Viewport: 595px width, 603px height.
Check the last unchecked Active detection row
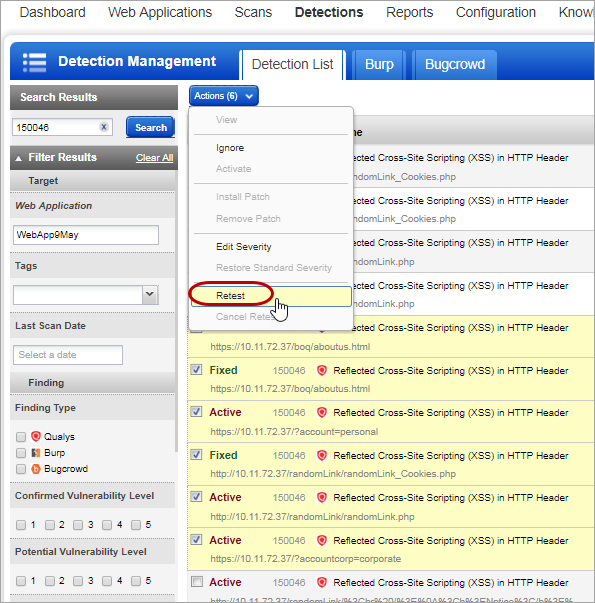pos(197,581)
